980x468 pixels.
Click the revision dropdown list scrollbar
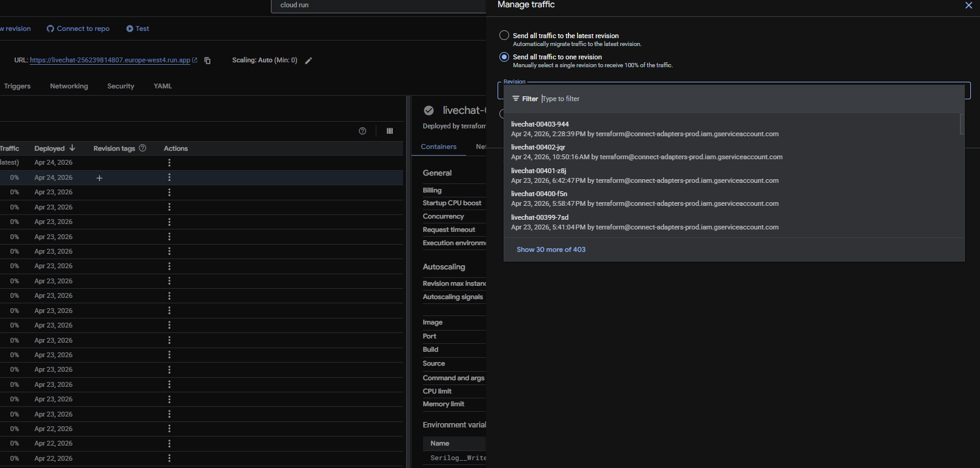pyautogui.click(x=962, y=124)
